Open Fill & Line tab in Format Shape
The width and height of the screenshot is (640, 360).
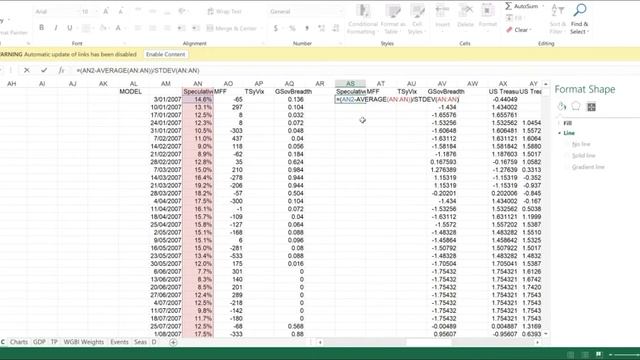(562, 107)
